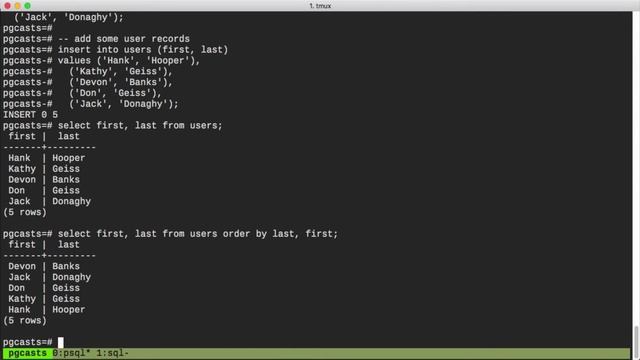640x360 pixels.
Task: Click the topmost ('Jack', 'Donaghy'); line
Action: 69,17
